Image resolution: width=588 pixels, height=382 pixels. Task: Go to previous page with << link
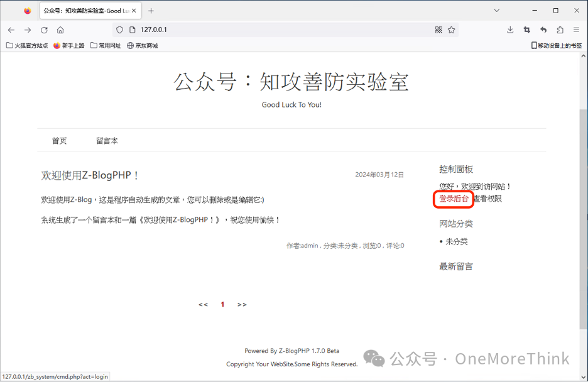(204, 304)
